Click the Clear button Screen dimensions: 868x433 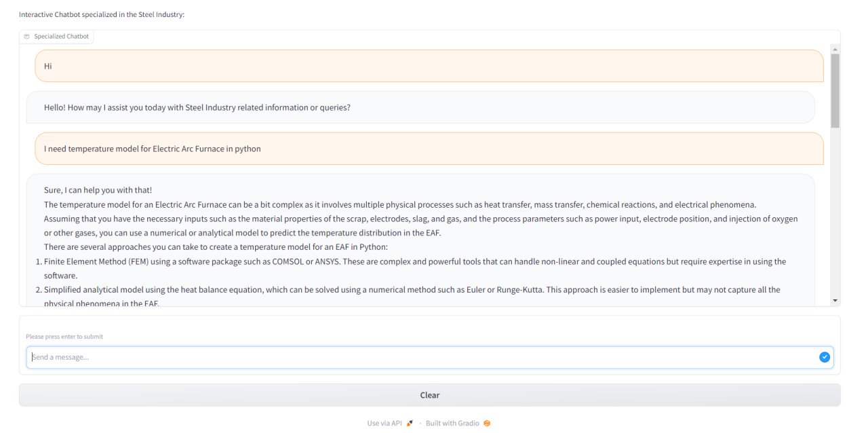(x=430, y=395)
